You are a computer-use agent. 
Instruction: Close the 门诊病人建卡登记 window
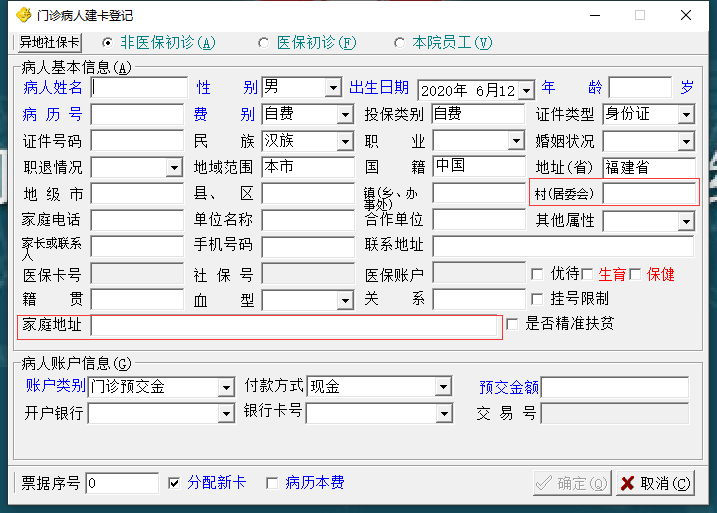(x=685, y=15)
